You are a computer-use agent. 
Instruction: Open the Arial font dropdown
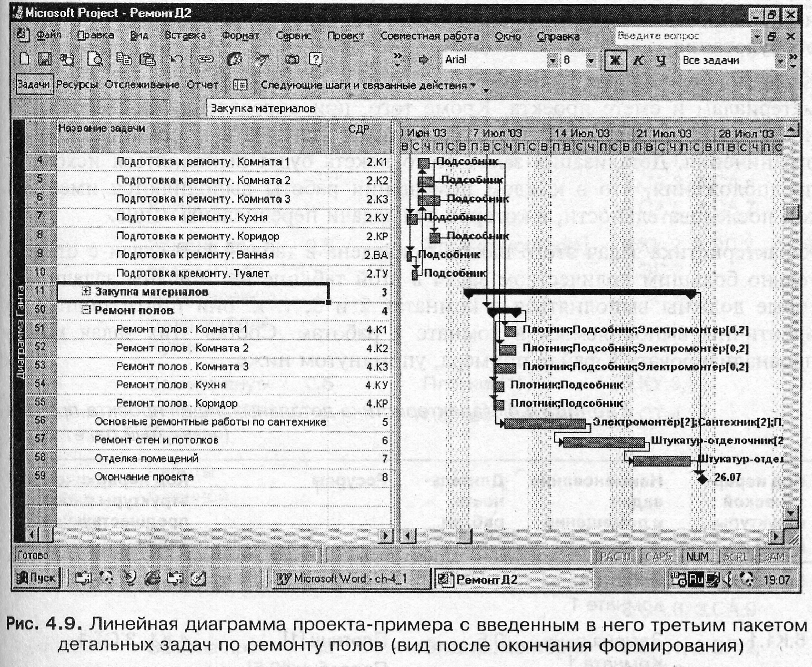click(x=552, y=60)
